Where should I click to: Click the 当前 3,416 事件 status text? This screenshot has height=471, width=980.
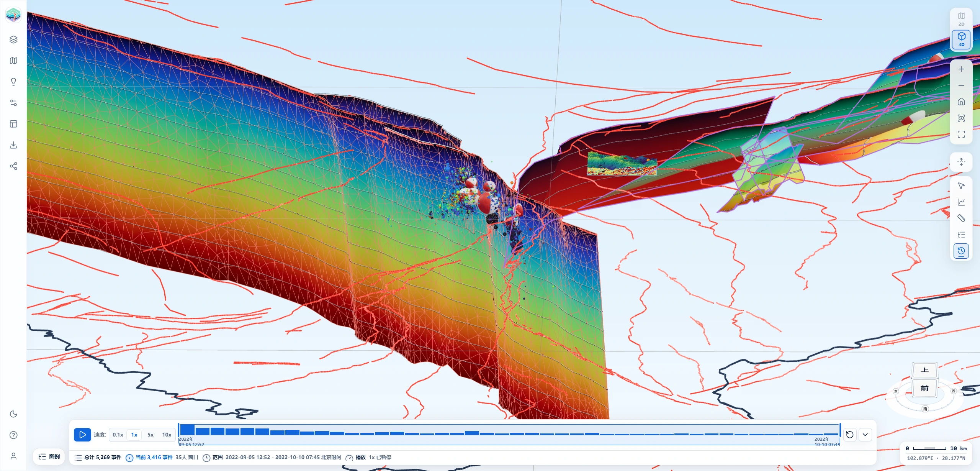coord(154,457)
